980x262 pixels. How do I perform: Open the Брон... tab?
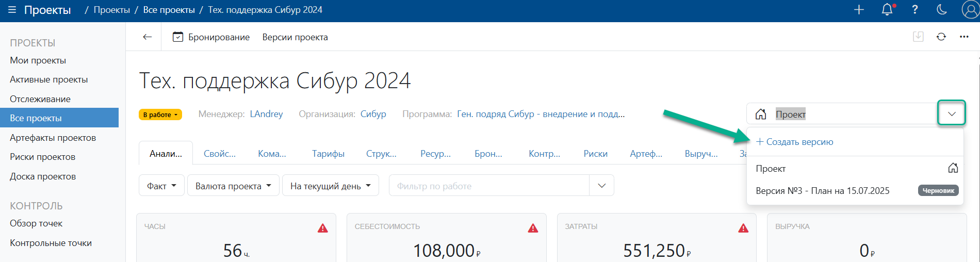(488, 153)
